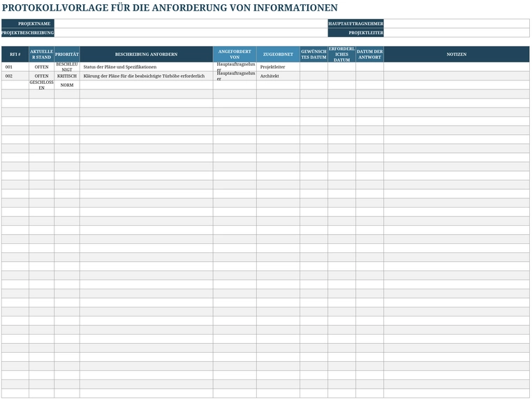The height and width of the screenshot is (399, 532).
Task: Click the empty Gewünschtes Datum cell in row 001
Action: (x=314, y=67)
